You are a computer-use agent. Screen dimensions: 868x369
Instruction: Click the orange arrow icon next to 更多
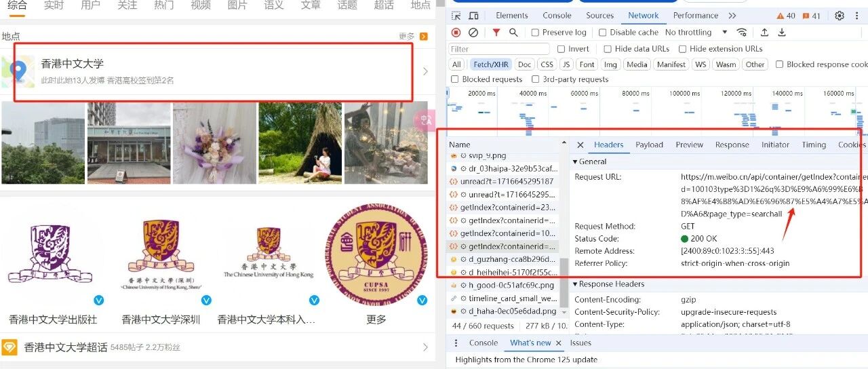click(x=424, y=36)
